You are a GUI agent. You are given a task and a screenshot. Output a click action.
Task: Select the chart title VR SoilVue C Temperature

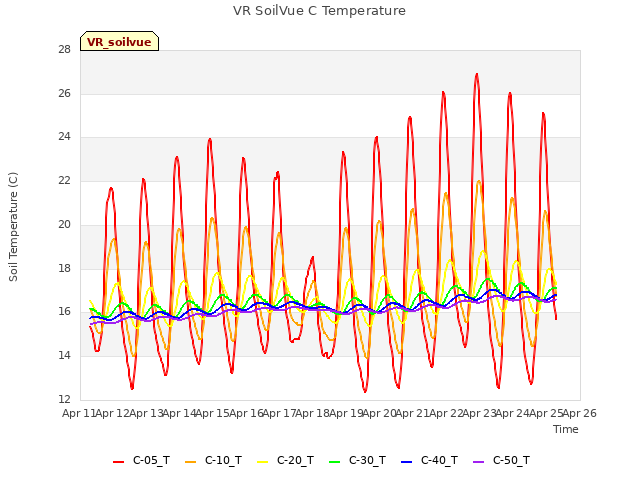point(319,11)
